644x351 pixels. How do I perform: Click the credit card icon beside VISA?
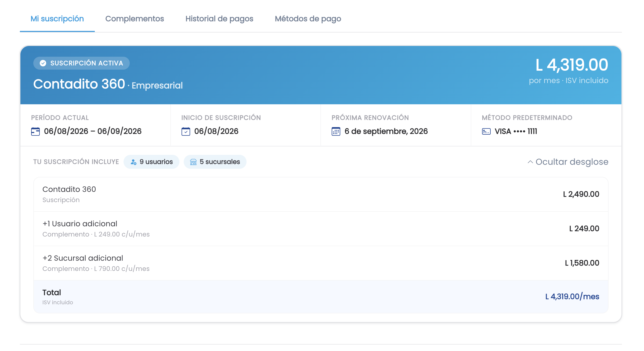tap(486, 131)
